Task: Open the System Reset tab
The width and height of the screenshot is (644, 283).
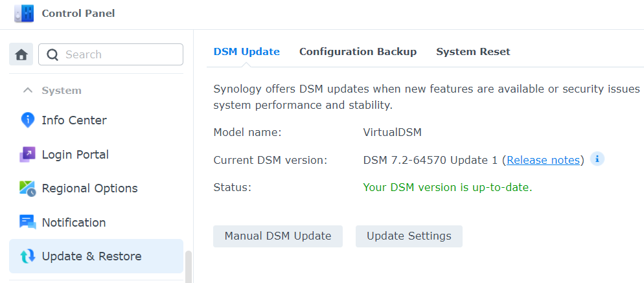Action: coord(473,52)
